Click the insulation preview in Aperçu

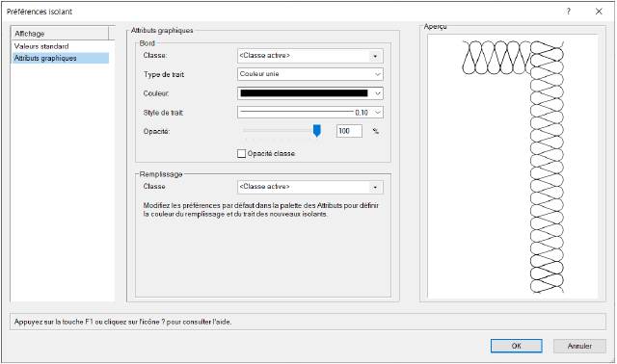click(513, 167)
